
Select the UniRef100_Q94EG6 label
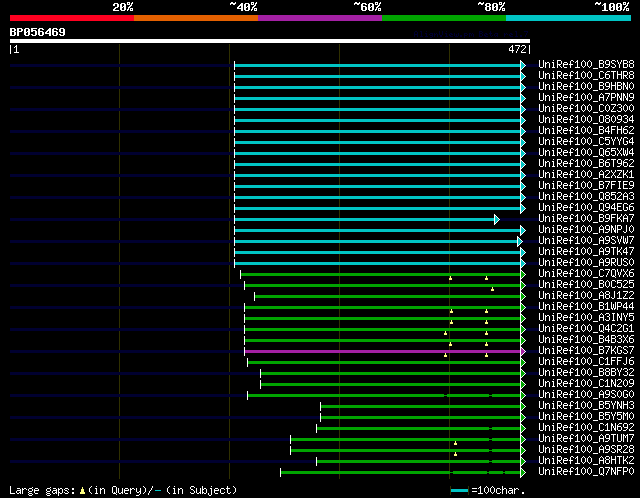[586, 208]
